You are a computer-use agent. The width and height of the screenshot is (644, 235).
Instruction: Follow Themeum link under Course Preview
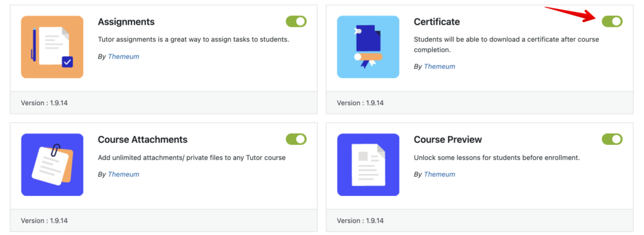[x=440, y=174]
